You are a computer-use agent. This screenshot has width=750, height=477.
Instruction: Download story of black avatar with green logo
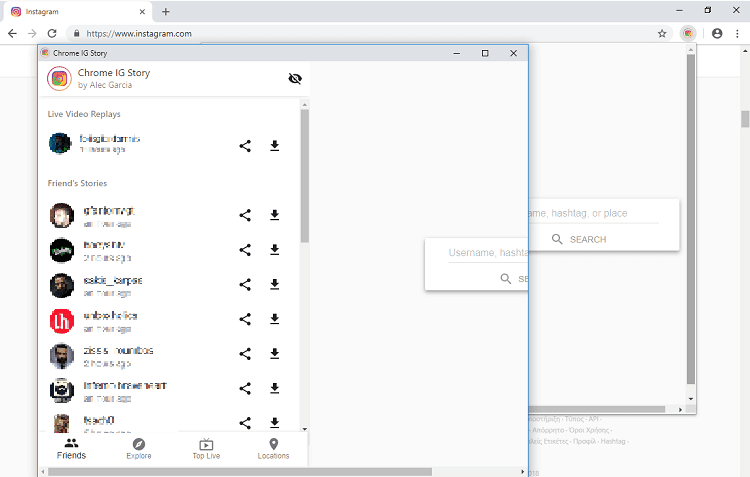[x=275, y=250]
